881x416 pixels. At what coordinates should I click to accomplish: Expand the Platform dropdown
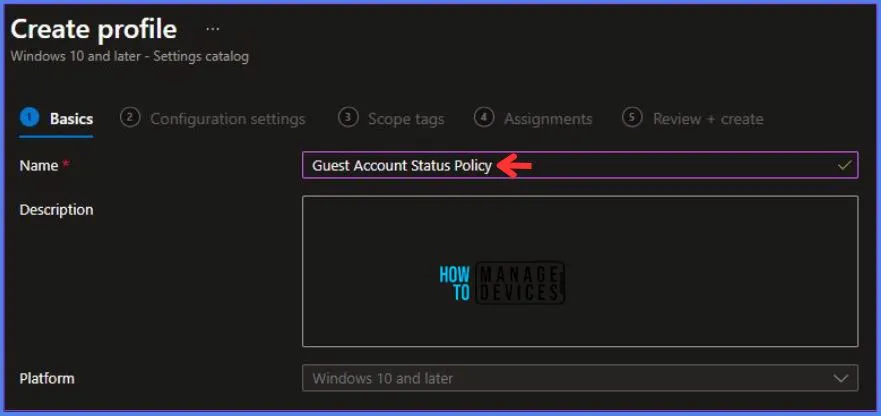pos(580,378)
